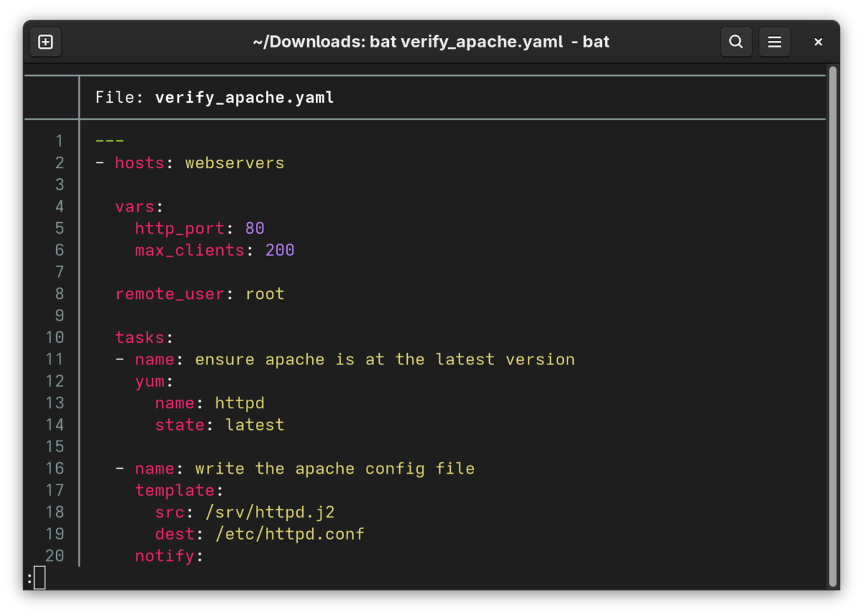The width and height of the screenshot is (863, 616).
Task: Click the 'hosts' key on line 2
Action: click(140, 163)
